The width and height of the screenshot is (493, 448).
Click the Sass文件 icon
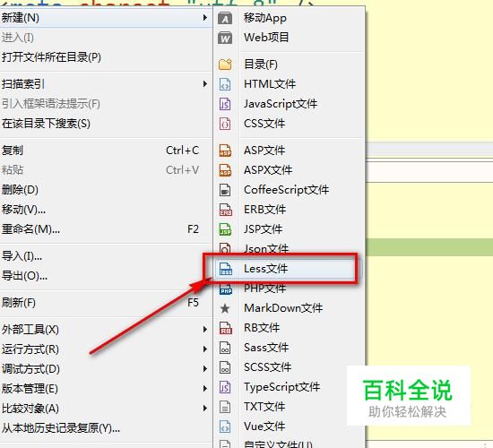click(x=225, y=348)
